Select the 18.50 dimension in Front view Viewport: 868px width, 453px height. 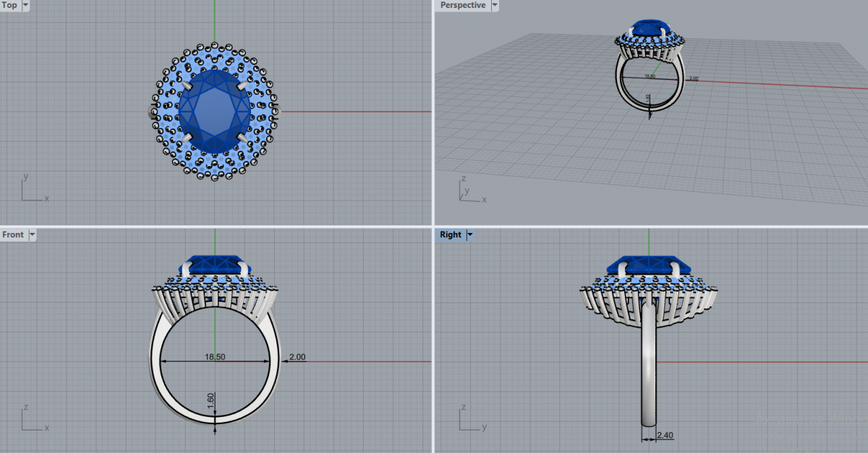215,357
